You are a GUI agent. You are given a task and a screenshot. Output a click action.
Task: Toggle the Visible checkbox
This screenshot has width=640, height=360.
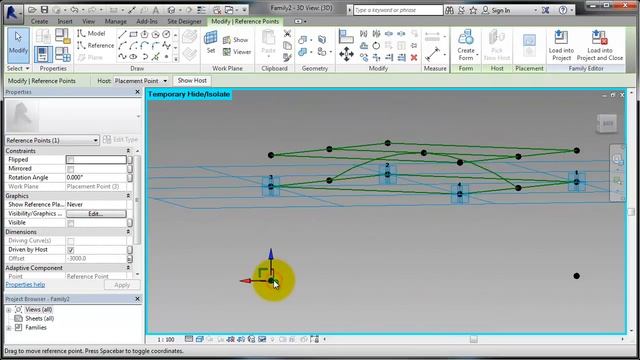pos(71,223)
